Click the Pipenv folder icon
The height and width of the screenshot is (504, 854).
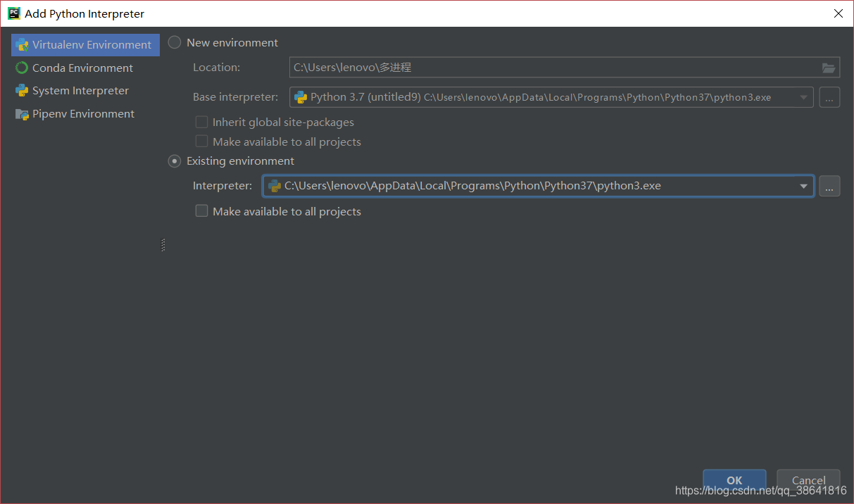(x=22, y=114)
